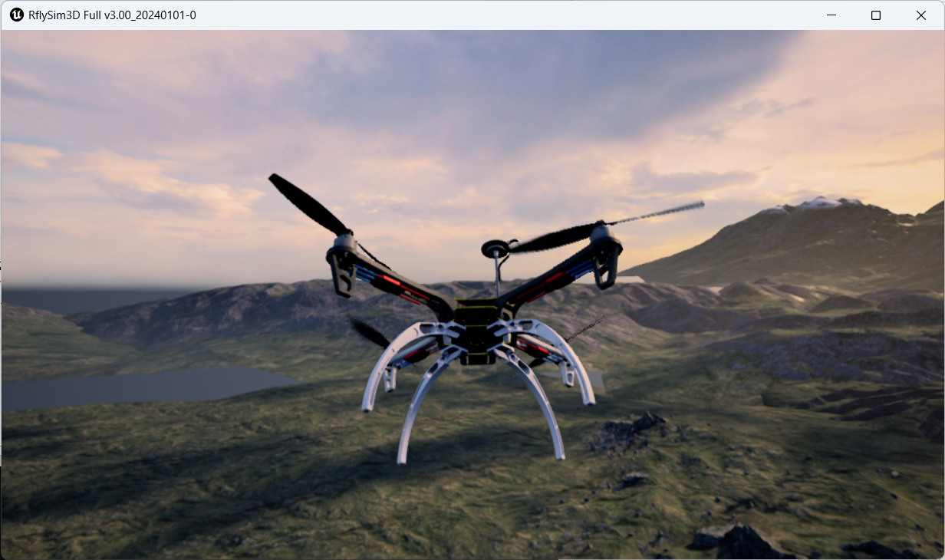The height and width of the screenshot is (560, 945).
Task: Click the RflySim3D Full v3.00 title text
Action: (112, 15)
